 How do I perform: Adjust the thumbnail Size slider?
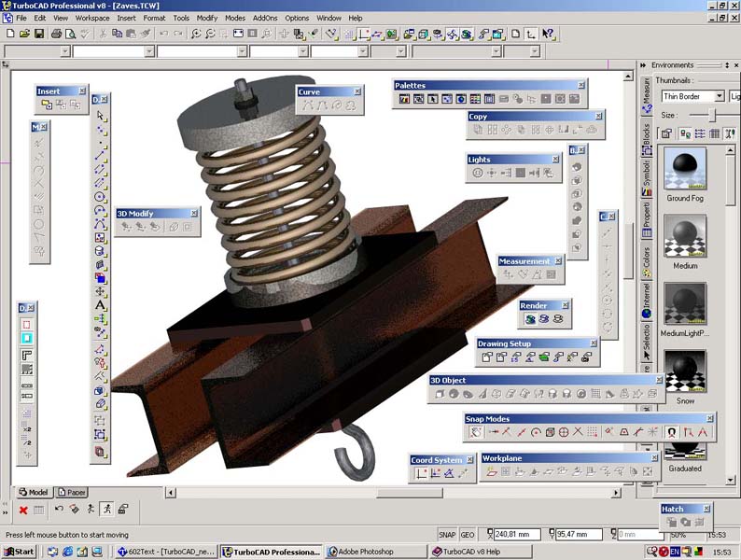point(714,115)
